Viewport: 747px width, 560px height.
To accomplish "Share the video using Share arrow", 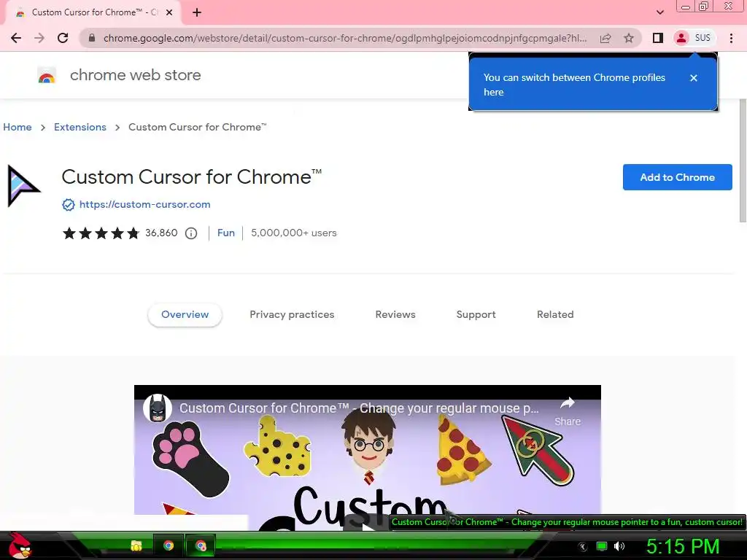I will (x=568, y=411).
